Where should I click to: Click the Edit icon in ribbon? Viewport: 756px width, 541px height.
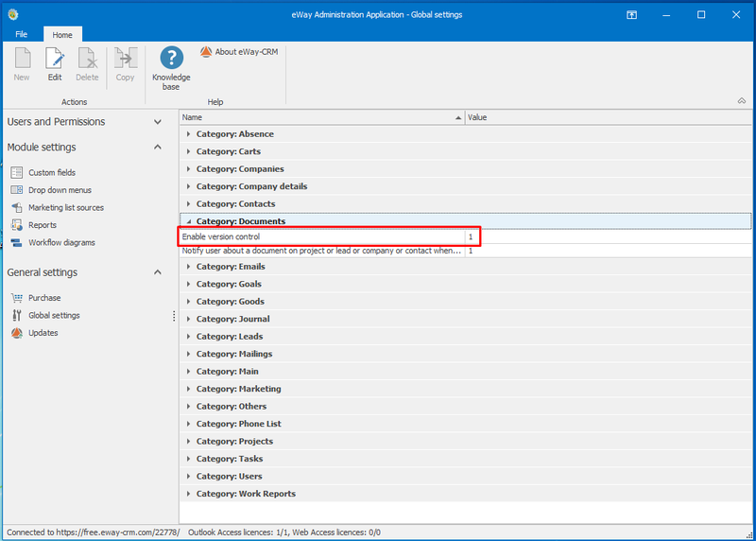point(55,59)
